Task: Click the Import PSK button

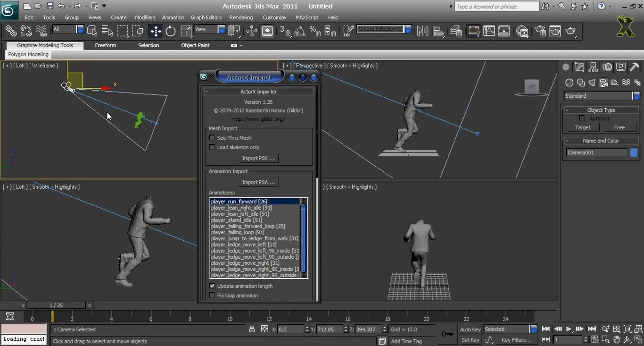Action: click(x=258, y=158)
